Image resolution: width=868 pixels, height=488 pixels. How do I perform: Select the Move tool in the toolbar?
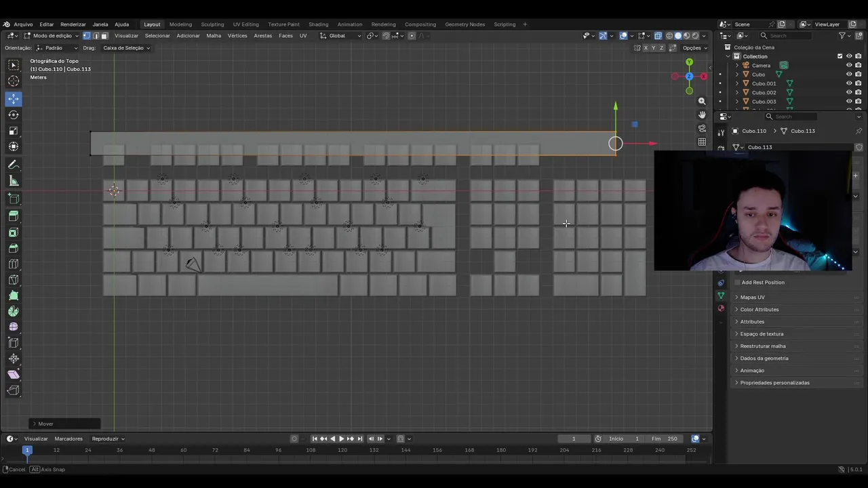click(x=14, y=99)
